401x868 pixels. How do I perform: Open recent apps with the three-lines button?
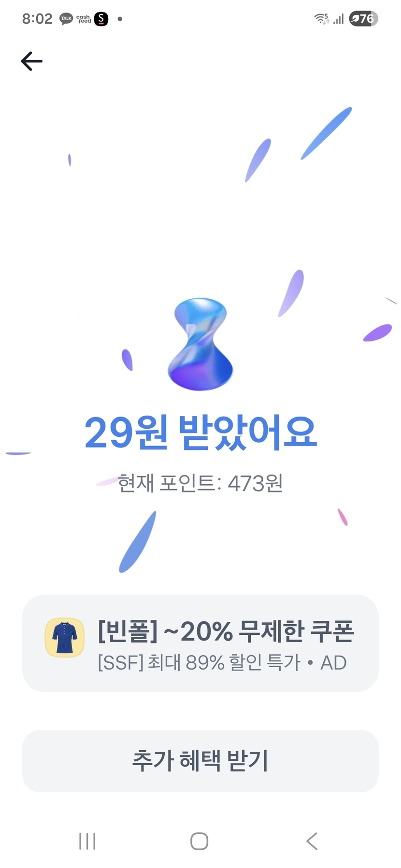coord(87,841)
